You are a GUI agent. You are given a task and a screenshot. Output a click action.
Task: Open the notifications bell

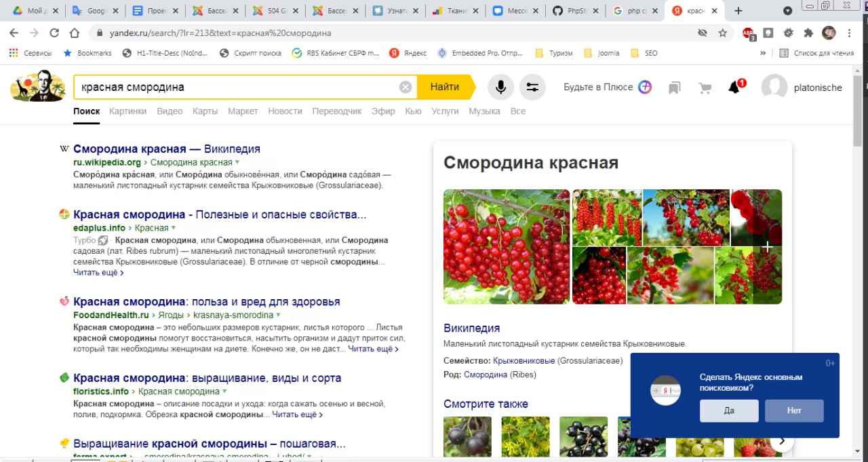point(734,87)
